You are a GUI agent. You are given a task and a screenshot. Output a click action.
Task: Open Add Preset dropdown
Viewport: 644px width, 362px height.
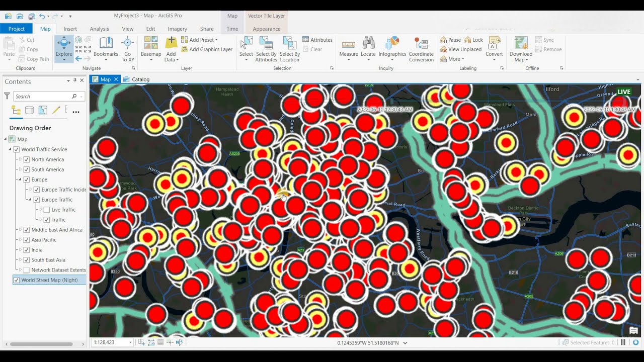tap(216, 40)
